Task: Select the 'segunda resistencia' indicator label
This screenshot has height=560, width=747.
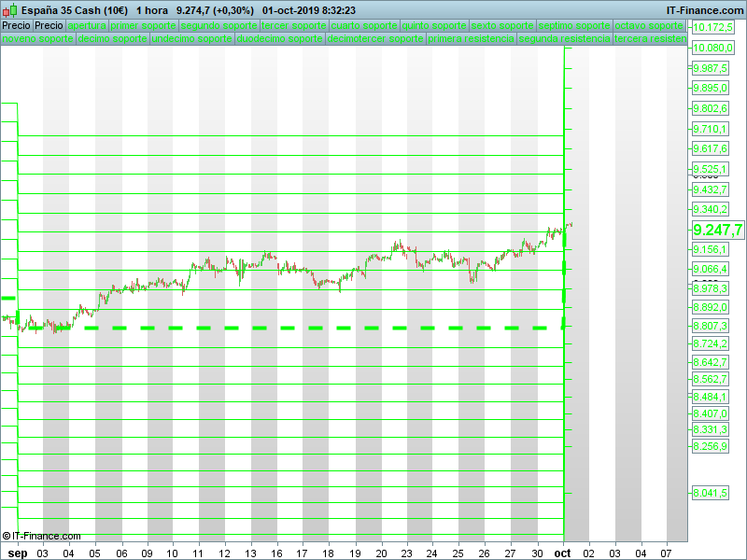Action: click(565, 40)
